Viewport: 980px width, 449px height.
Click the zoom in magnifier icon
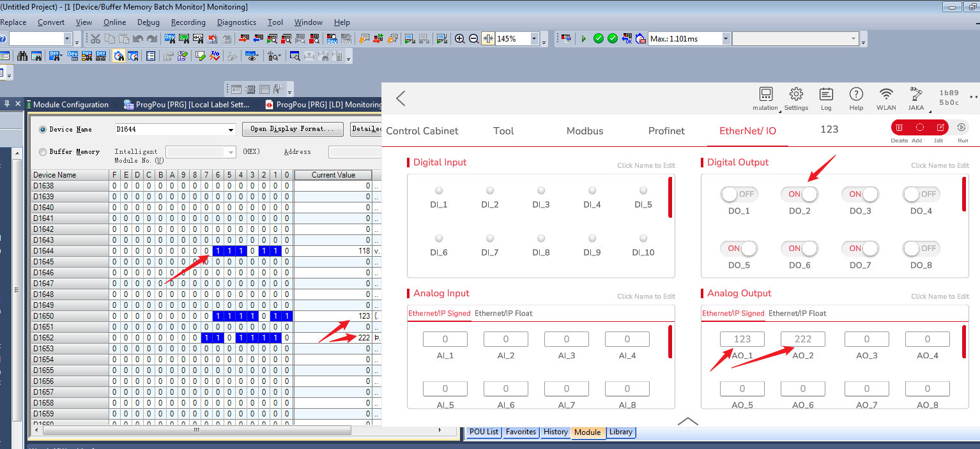459,39
